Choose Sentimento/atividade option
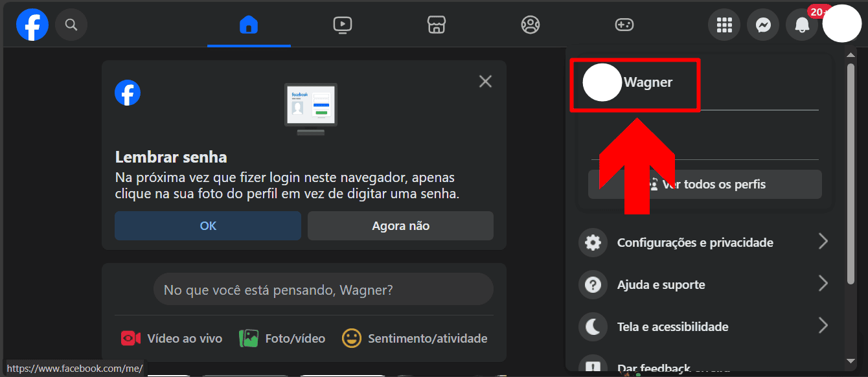868x377 pixels. (x=415, y=338)
